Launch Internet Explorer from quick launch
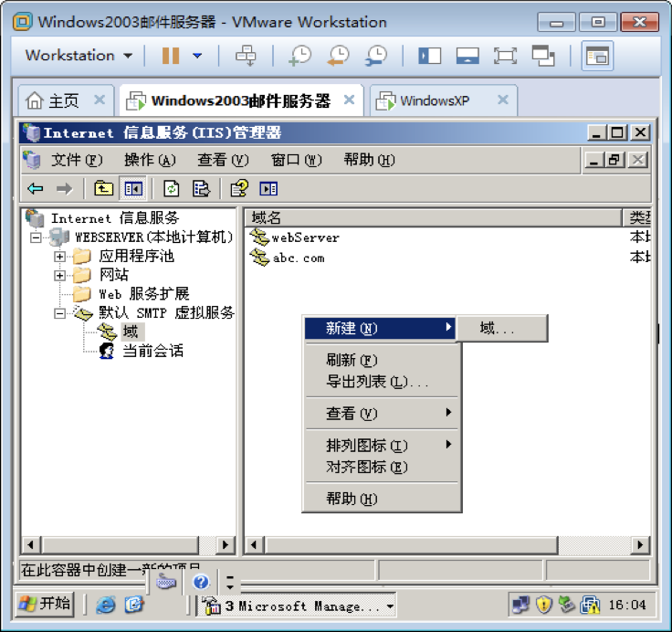The width and height of the screenshot is (672, 632). 105,605
